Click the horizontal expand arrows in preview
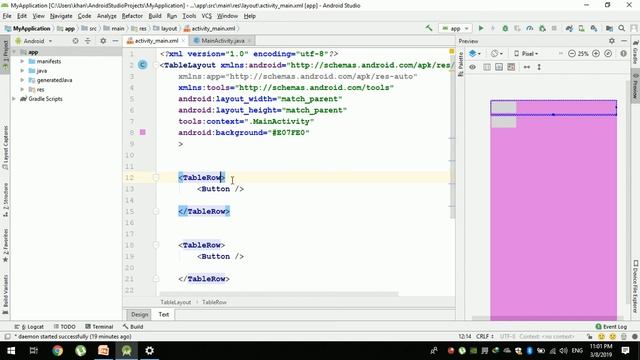This screenshot has width=640, height=360. coord(527,67)
